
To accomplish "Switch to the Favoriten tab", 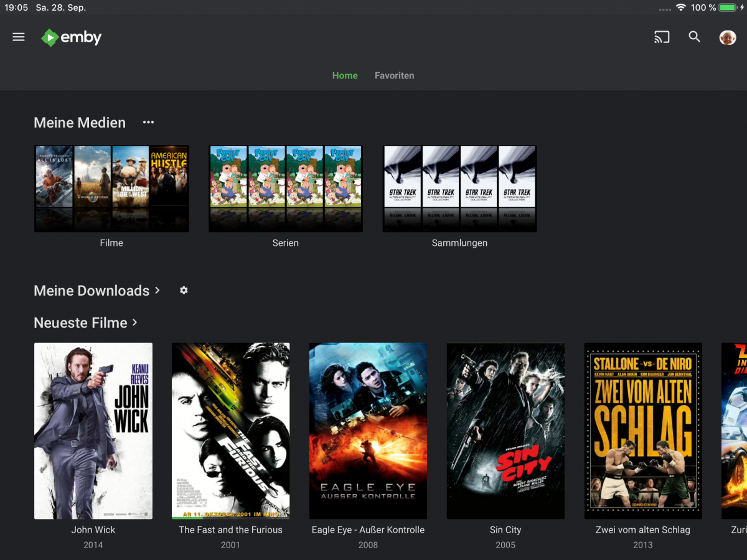I will coord(394,75).
